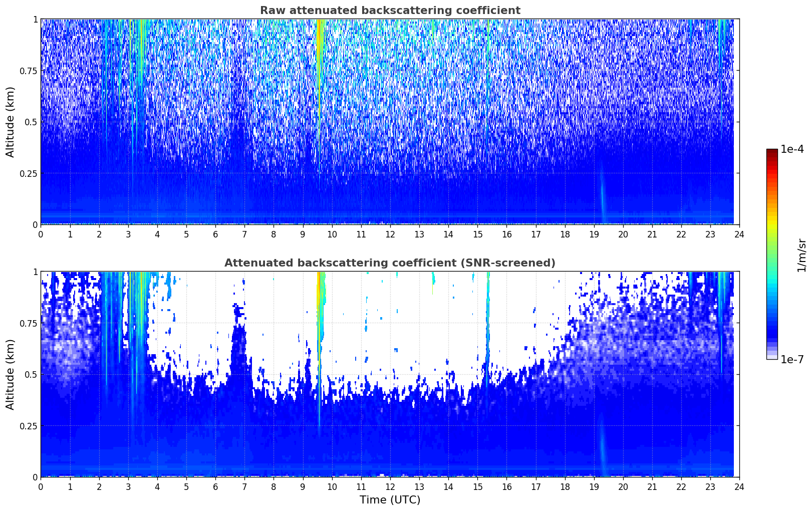
Task: Click the '21' tick under the top plot
Action: click(652, 234)
